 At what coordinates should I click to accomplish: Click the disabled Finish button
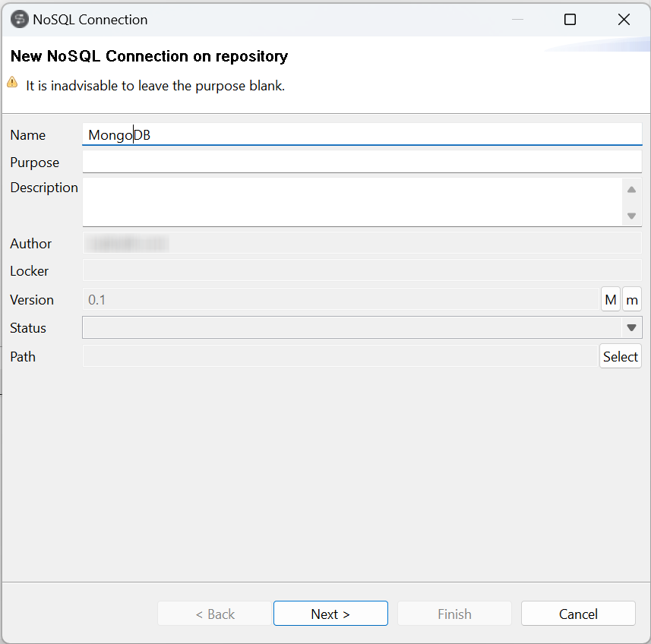pyautogui.click(x=454, y=613)
